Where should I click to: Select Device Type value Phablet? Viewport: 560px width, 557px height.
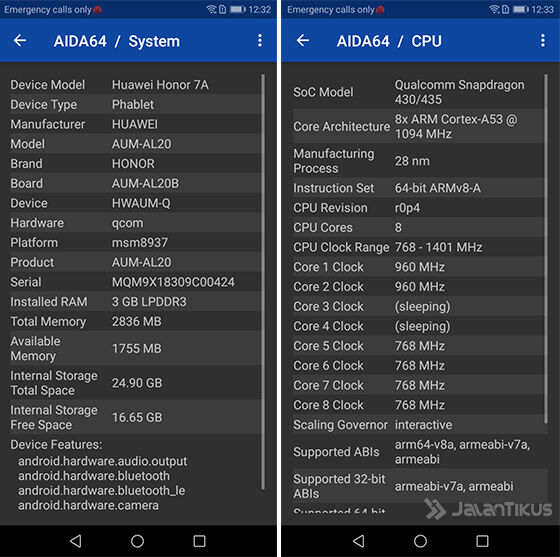[133, 105]
